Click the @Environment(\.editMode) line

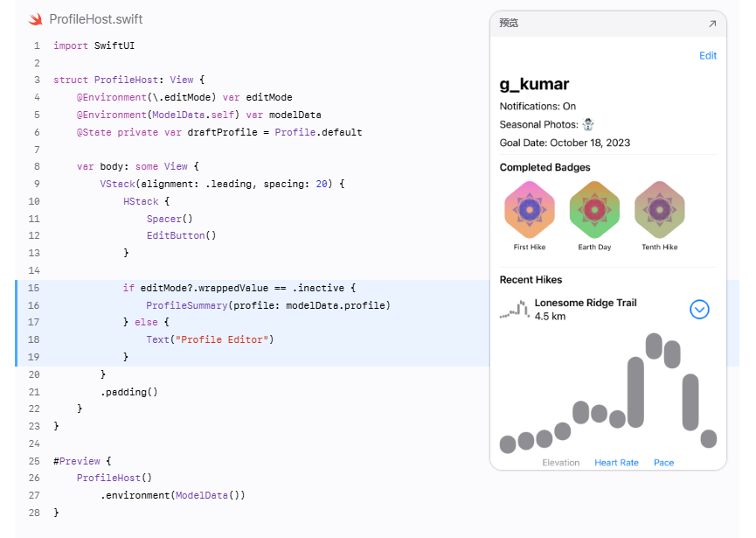pyautogui.click(x=184, y=97)
